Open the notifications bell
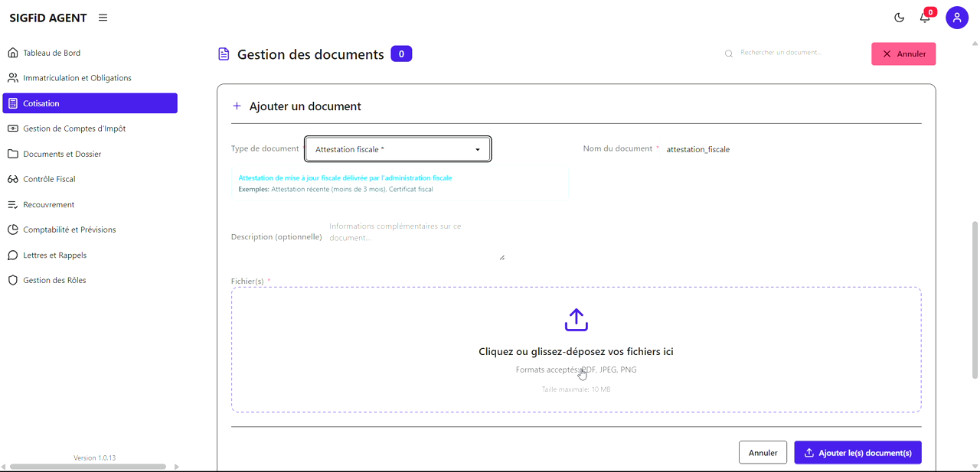Viewport: 980px width, 472px height. click(924, 17)
